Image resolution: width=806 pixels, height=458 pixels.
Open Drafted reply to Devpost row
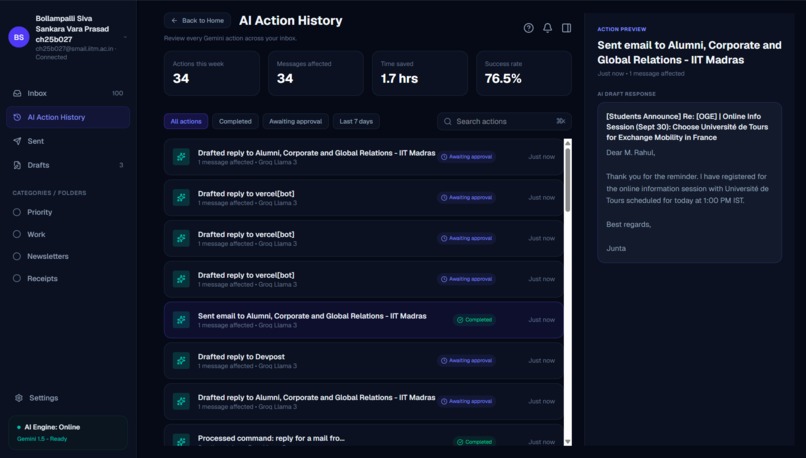coord(363,360)
